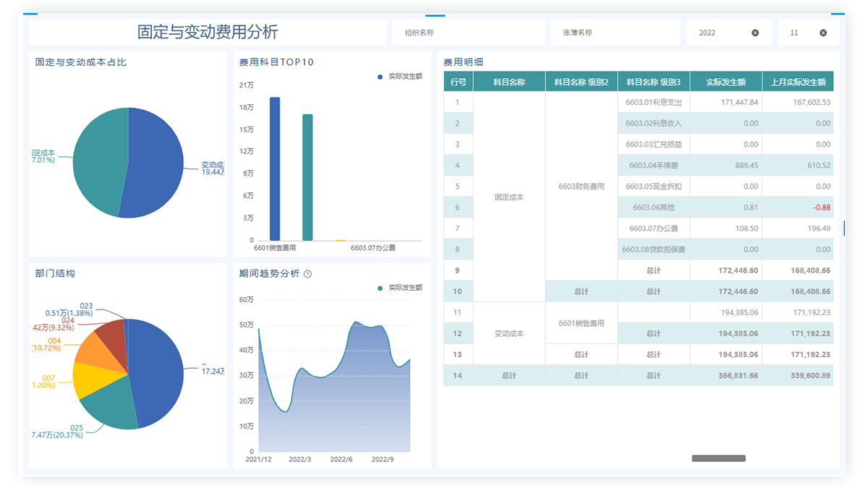
Task: Click the 6603.01利息支出 table row
Action: [x=653, y=102]
